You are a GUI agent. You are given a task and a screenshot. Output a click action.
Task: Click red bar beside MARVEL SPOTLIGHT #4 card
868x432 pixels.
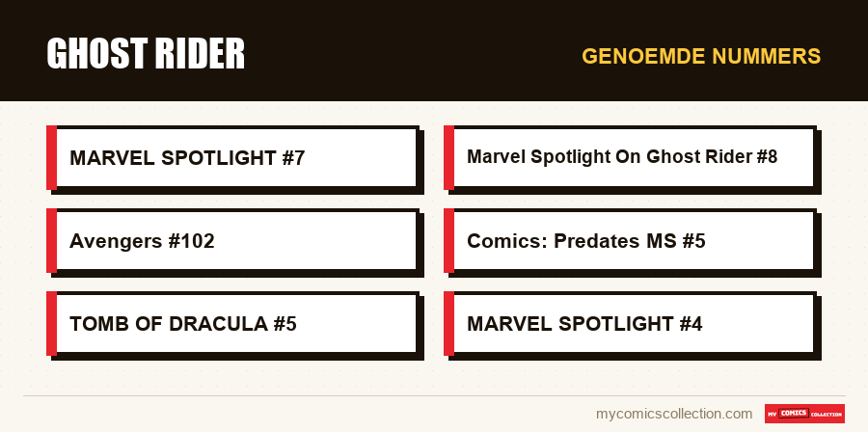[x=448, y=324]
